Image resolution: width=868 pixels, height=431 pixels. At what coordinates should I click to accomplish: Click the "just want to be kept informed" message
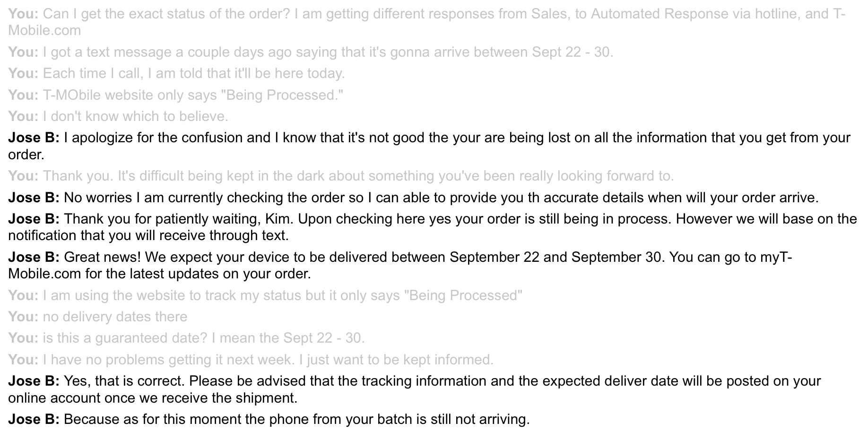(x=251, y=360)
